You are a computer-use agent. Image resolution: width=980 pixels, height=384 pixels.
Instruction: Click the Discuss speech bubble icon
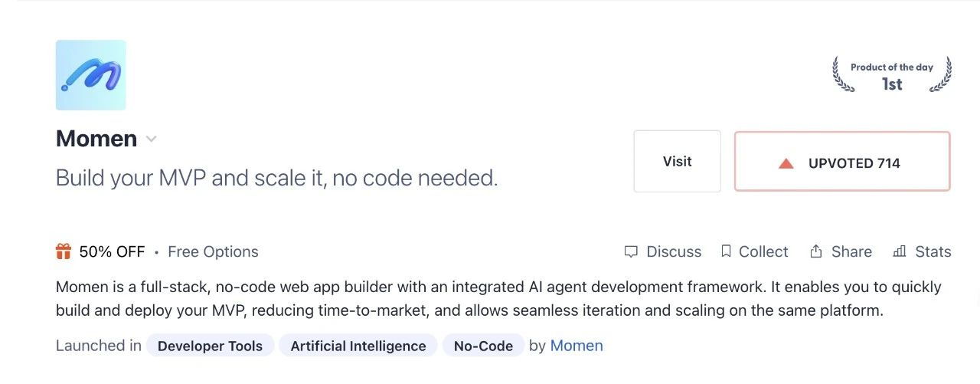tap(631, 251)
